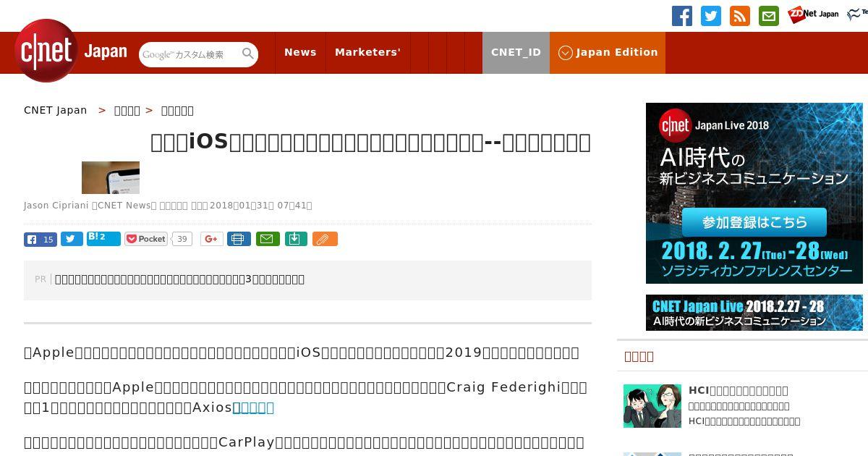Image resolution: width=868 pixels, height=456 pixels.
Task: Open the Marketers' menu
Action: (367, 52)
